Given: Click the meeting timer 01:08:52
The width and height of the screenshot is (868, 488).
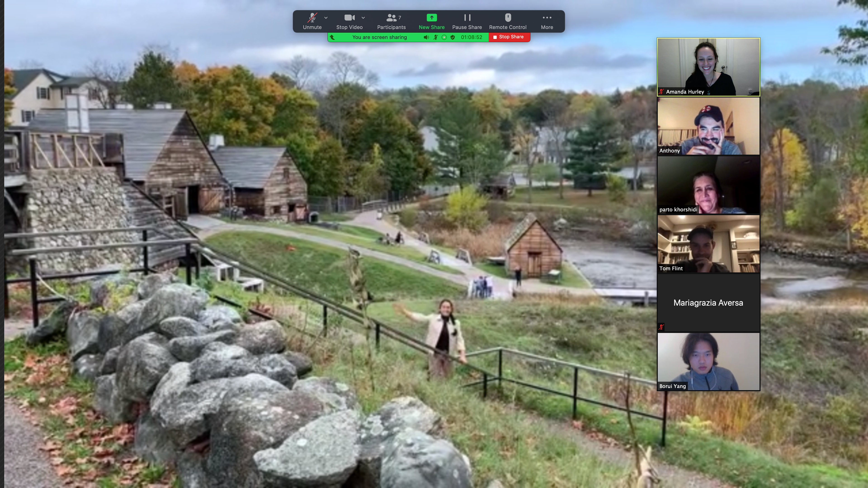Looking at the screenshot, I should pos(471,37).
